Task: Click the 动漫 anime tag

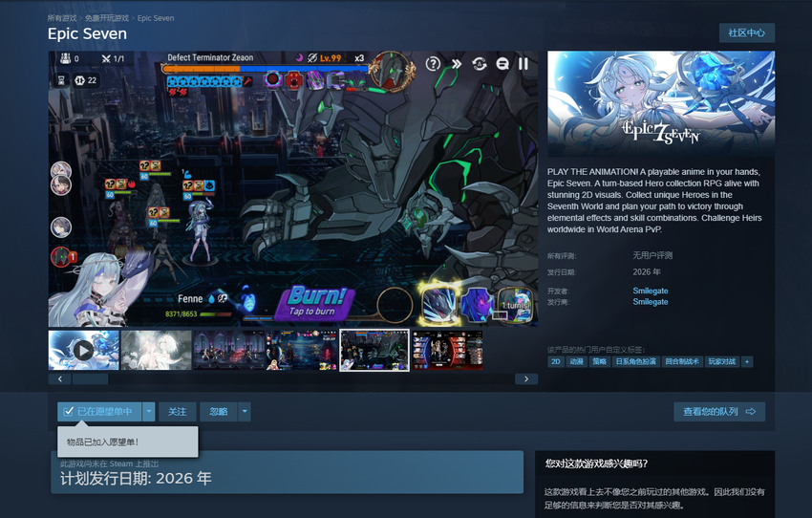Action: [x=576, y=361]
